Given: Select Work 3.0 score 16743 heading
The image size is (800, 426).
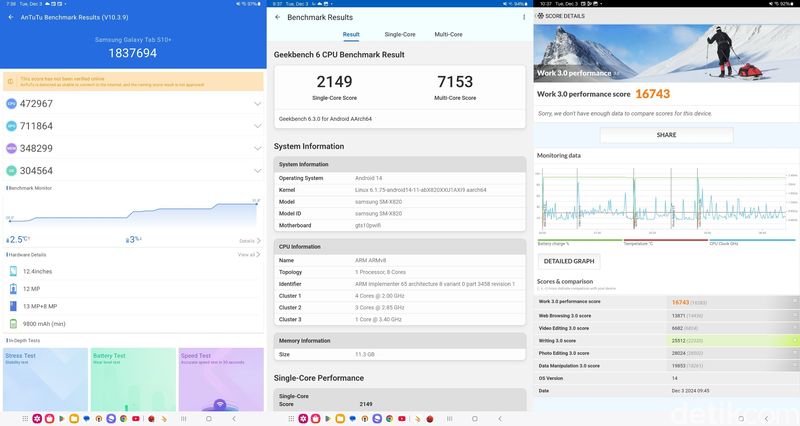Looking at the screenshot, I should point(653,94).
